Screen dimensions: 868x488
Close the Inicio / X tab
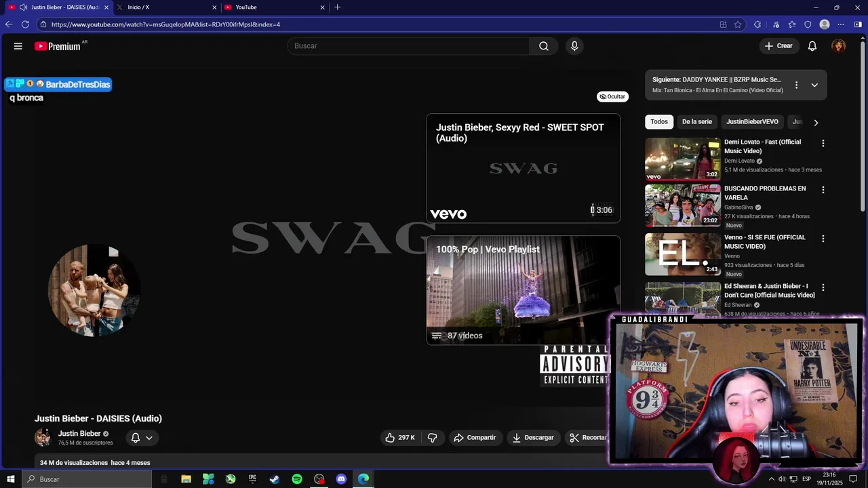[214, 7]
